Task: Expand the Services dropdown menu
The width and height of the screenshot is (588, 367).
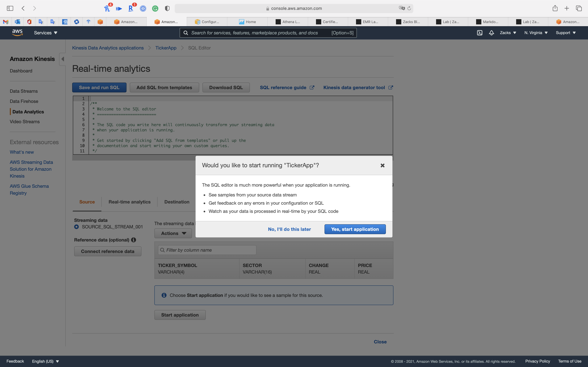Action: [45, 33]
